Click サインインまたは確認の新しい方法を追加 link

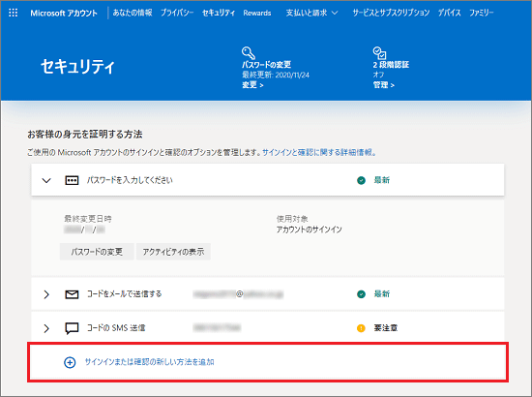coord(149,362)
